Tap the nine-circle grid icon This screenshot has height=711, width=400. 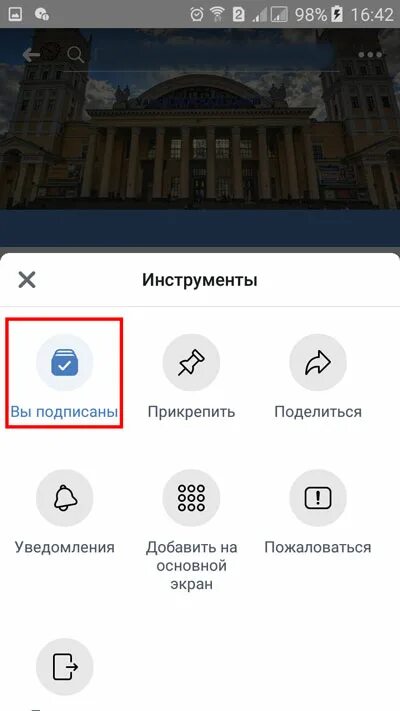[x=191, y=498]
